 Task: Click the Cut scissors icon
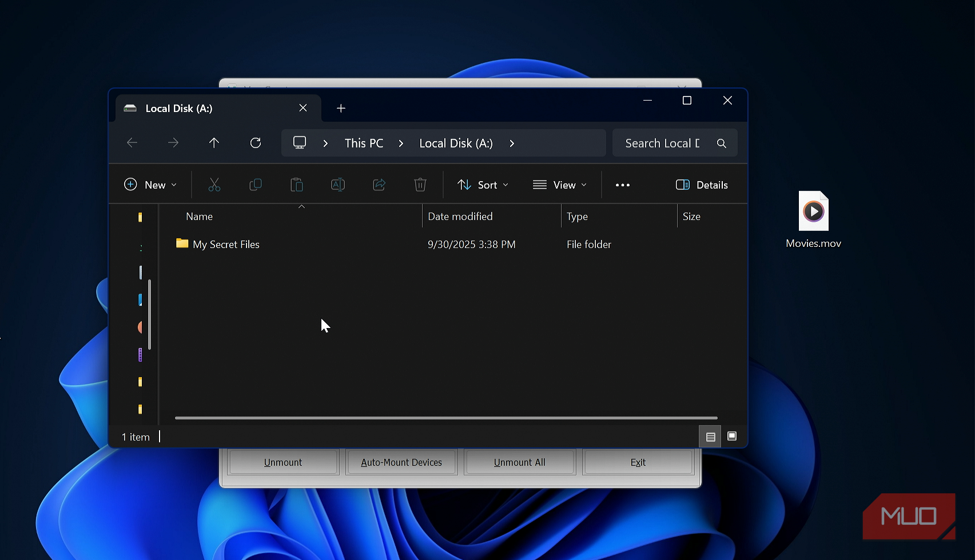coord(214,185)
